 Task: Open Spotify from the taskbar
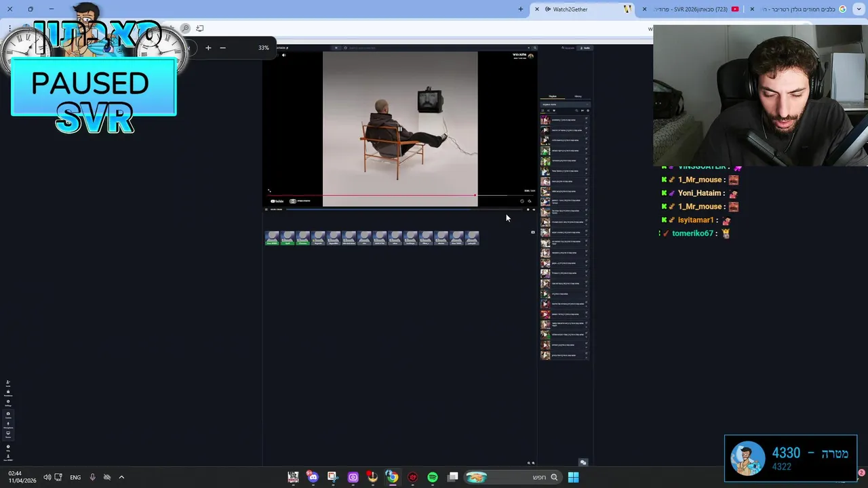(432, 477)
